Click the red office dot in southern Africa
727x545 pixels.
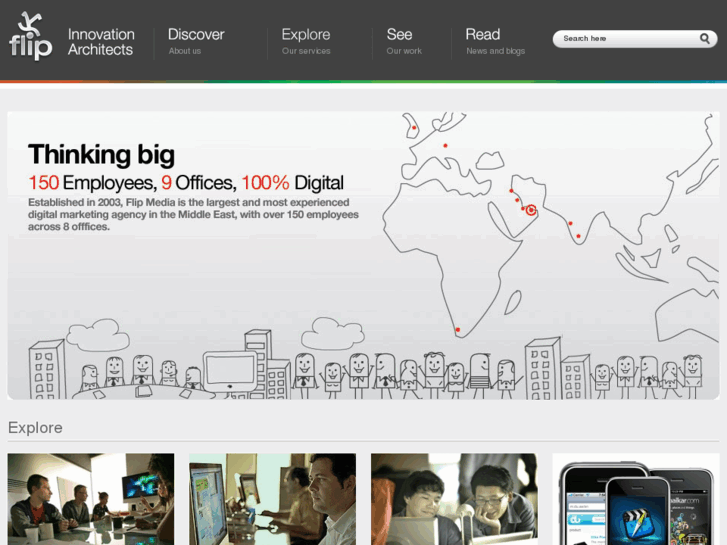click(458, 330)
